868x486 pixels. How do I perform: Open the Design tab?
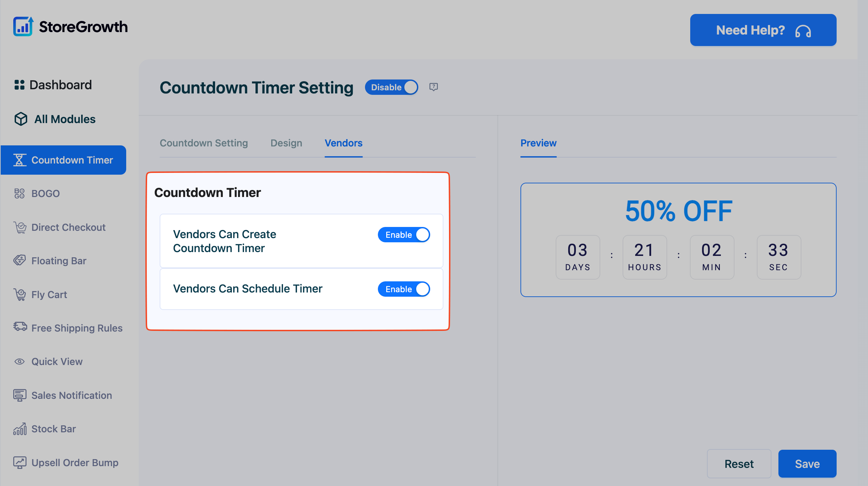point(286,143)
